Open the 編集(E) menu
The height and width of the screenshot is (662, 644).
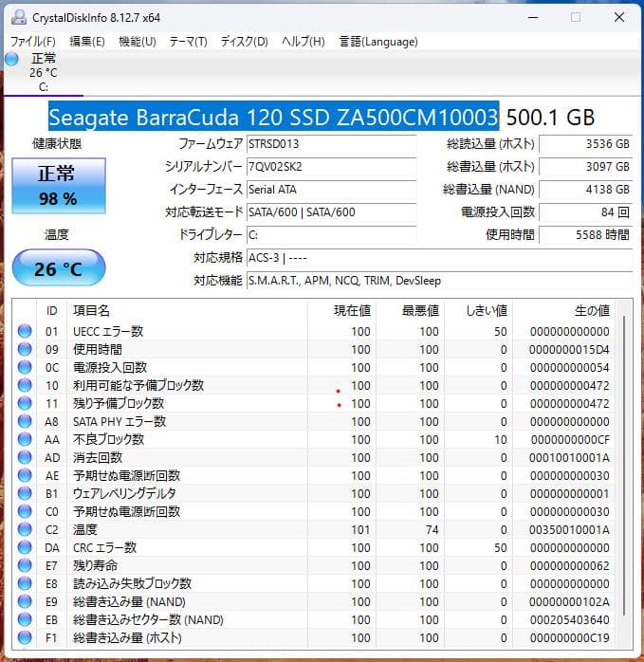click(x=87, y=42)
